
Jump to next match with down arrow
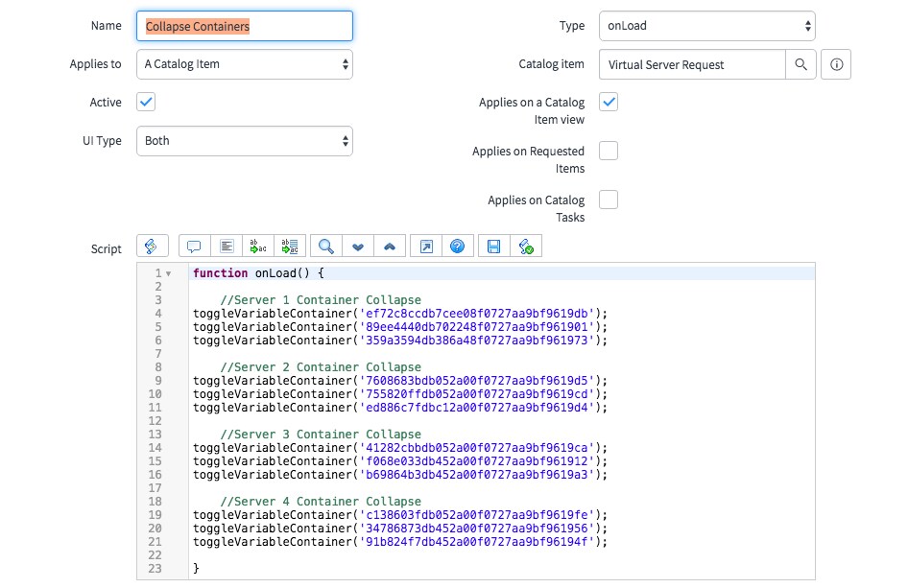358,246
